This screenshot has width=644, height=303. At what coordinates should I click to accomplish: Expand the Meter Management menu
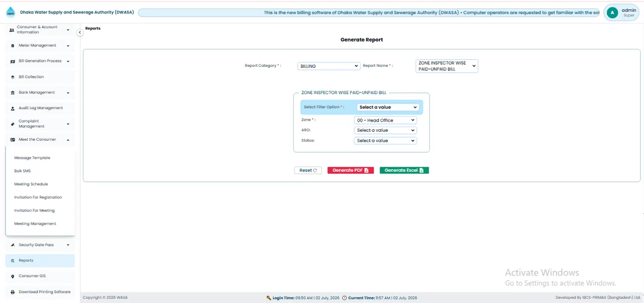68,46
